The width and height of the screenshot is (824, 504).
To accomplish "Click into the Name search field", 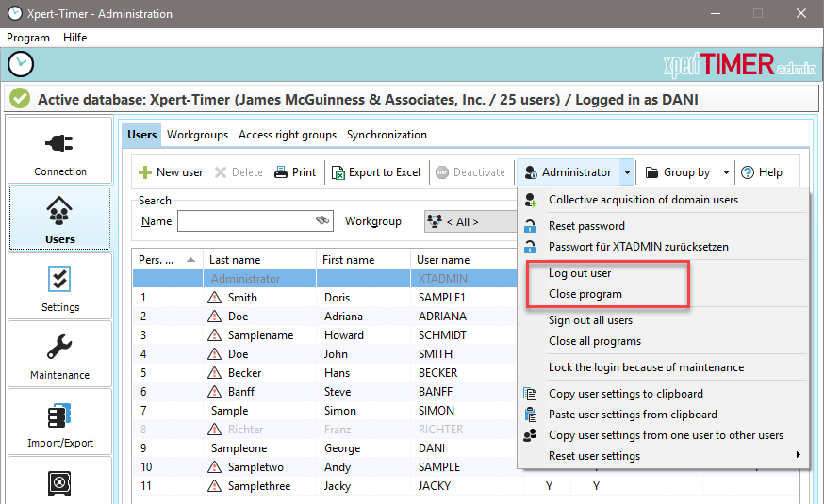I will point(245,221).
